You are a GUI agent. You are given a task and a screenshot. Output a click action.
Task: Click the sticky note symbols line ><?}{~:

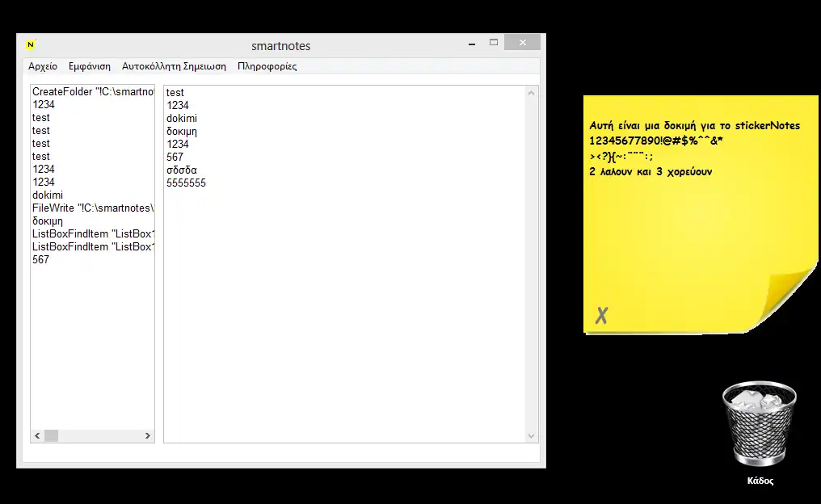621,156
